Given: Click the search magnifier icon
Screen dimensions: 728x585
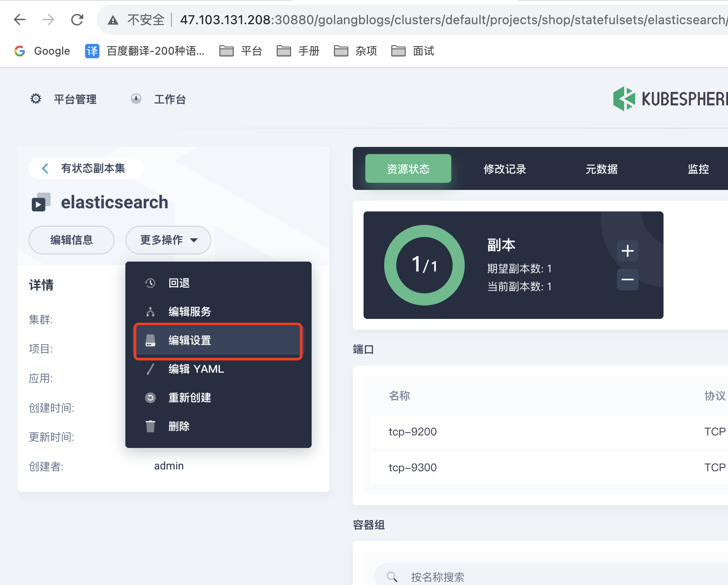Looking at the screenshot, I should click(392, 577).
